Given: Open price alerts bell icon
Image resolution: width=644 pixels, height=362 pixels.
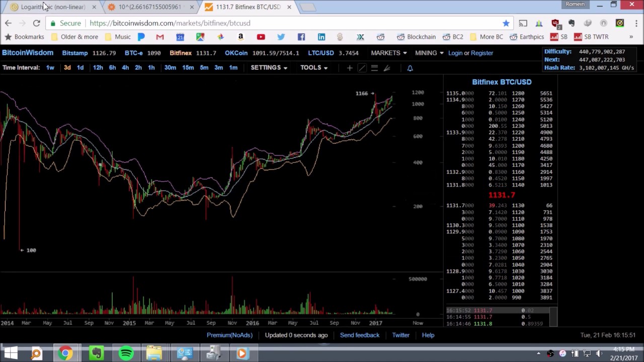Looking at the screenshot, I should coord(410,68).
